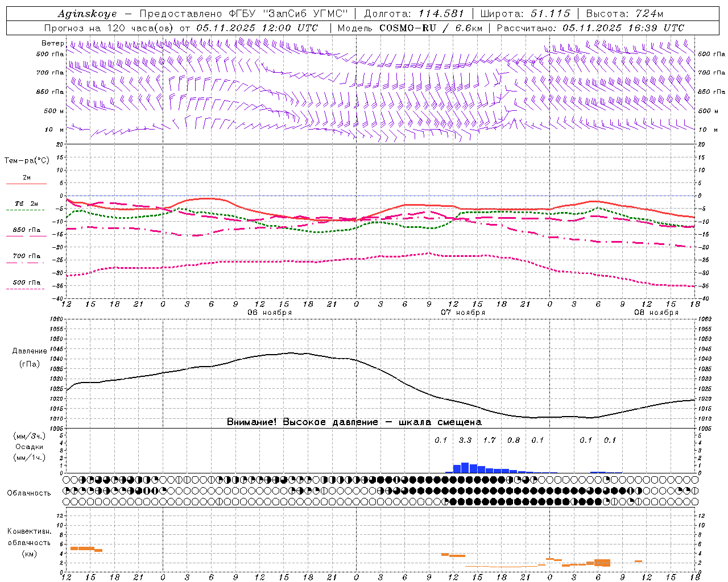Click the Td 2м dew point legend entry
The height and width of the screenshot is (582, 728).
click(26, 203)
